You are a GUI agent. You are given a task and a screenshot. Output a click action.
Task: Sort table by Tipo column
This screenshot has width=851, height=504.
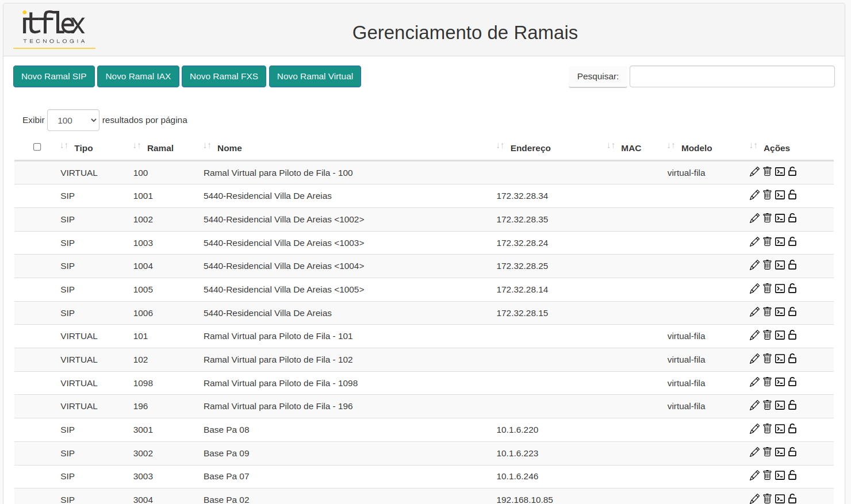point(83,148)
